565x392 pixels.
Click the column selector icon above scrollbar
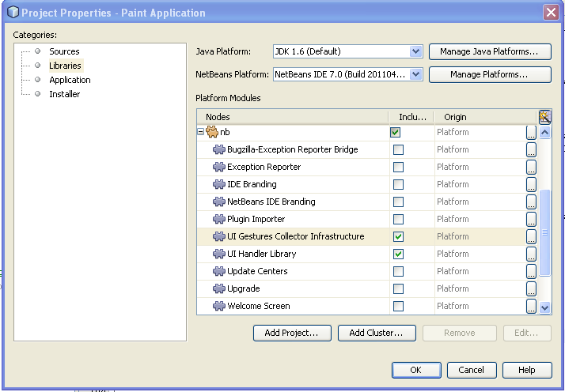pyautogui.click(x=544, y=117)
